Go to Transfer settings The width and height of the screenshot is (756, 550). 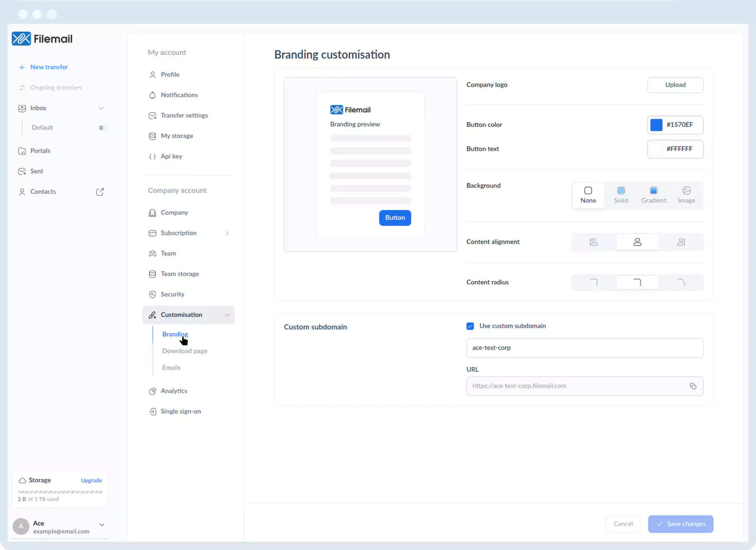(184, 115)
